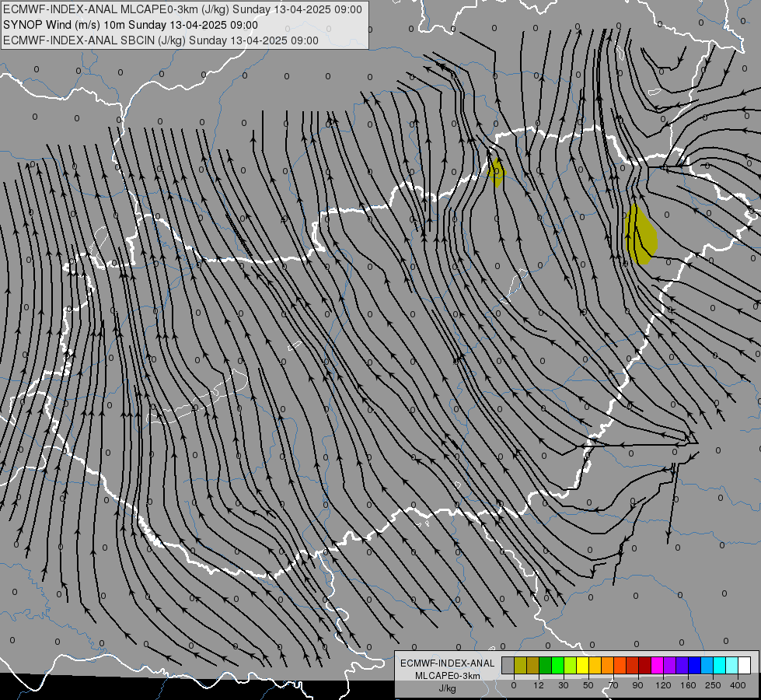Click the sky blue legend swatch
Screen dimensions: 761x700
707,665
